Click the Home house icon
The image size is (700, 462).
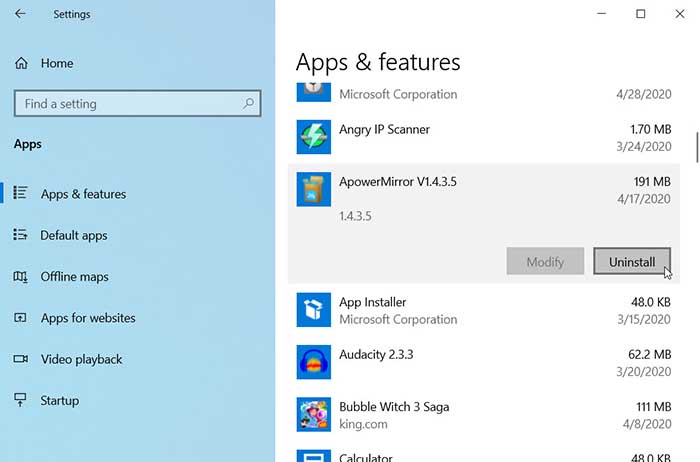pos(21,63)
